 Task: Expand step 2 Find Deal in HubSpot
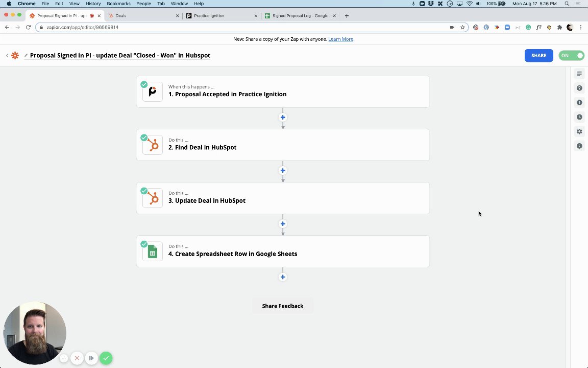pyautogui.click(x=283, y=145)
